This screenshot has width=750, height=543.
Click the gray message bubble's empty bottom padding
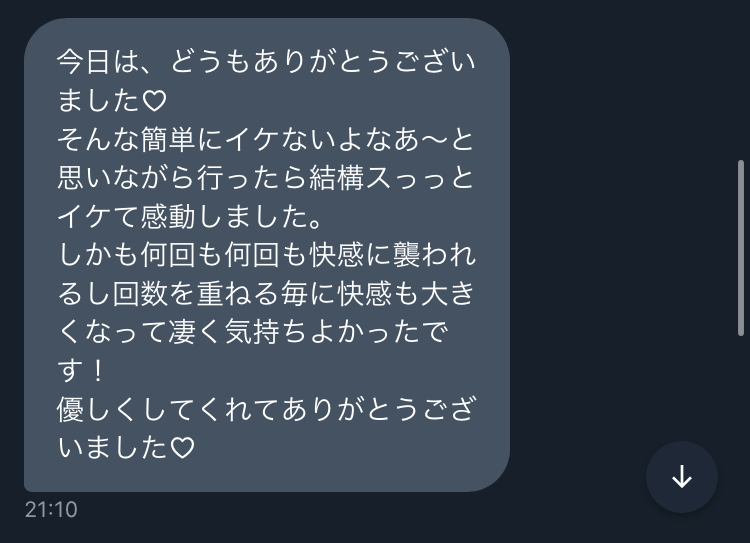pyautogui.click(x=266, y=477)
